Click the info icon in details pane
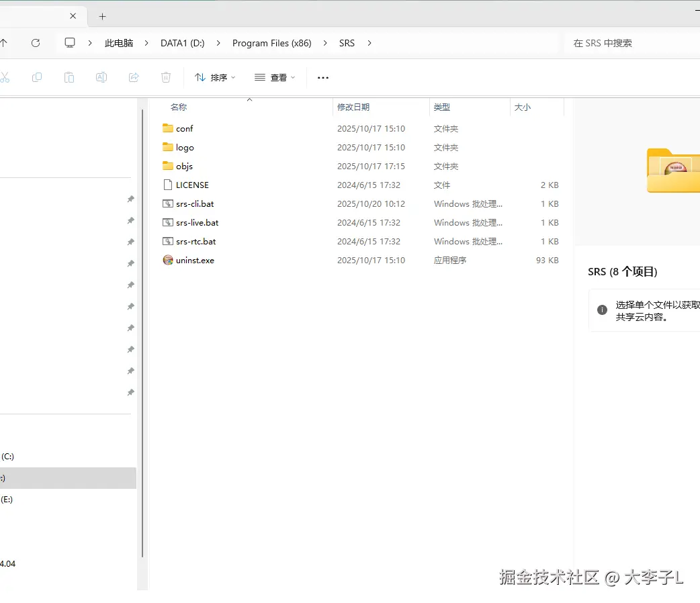The image size is (700, 603). (602, 310)
